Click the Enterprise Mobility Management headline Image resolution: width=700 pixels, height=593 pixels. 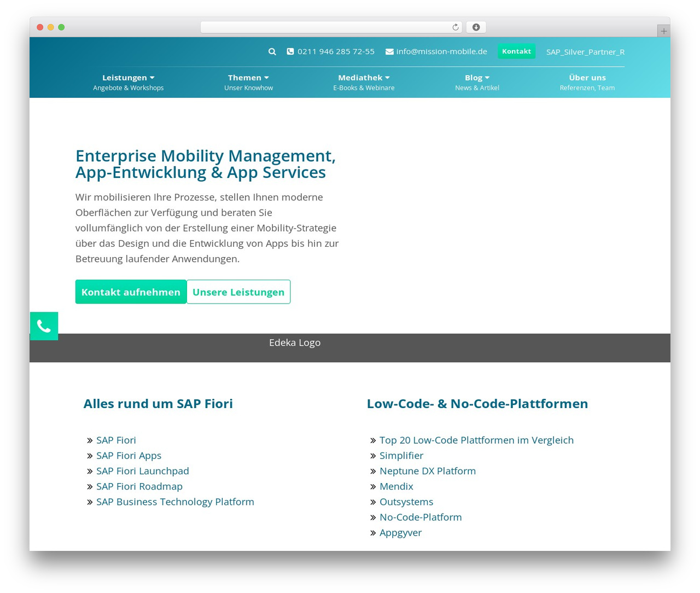pos(206,164)
